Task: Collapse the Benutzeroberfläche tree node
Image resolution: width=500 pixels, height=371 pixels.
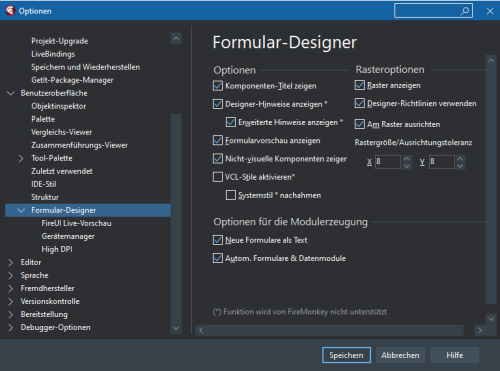Action: point(11,93)
